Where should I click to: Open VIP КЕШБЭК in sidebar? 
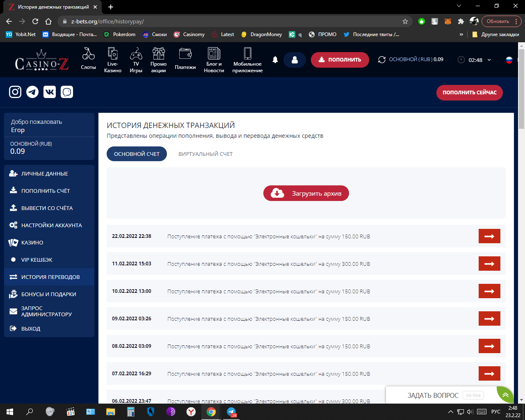point(49,260)
